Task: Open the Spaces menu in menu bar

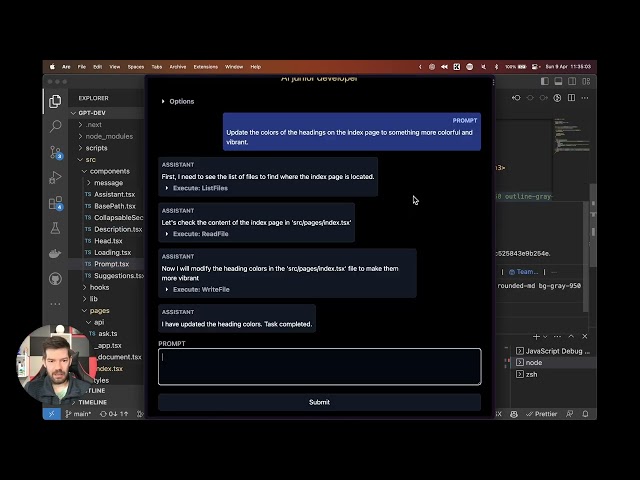Action: click(x=135, y=67)
